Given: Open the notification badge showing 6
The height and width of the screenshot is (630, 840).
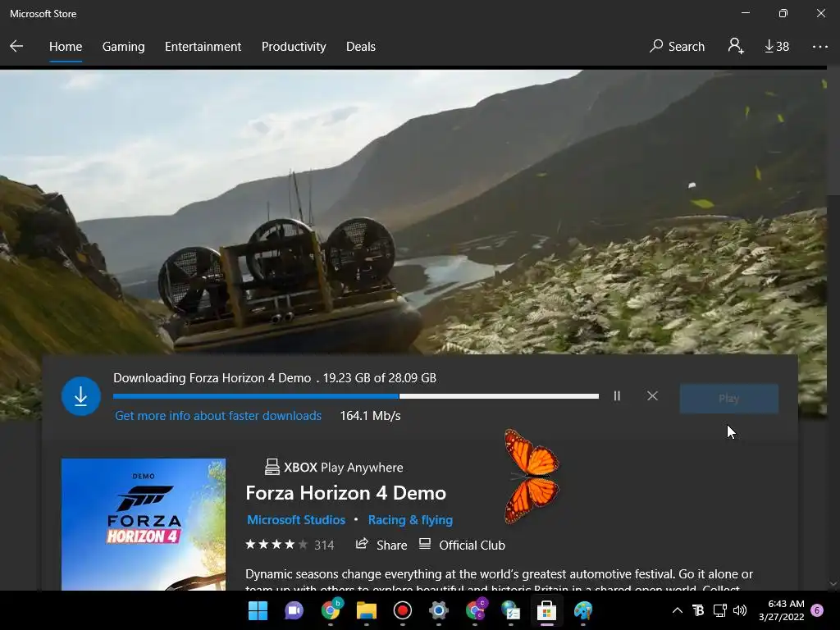Looking at the screenshot, I should coord(817,610).
